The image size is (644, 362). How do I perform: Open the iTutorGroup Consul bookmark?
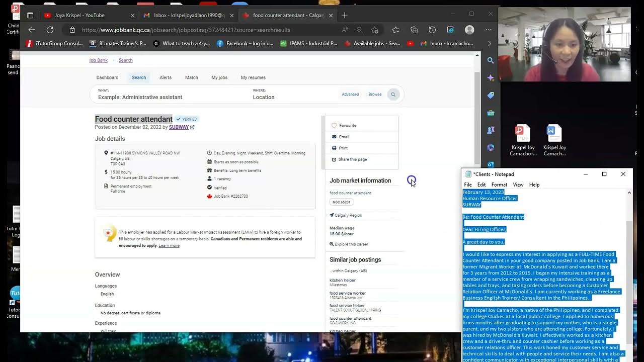(55, 43)
